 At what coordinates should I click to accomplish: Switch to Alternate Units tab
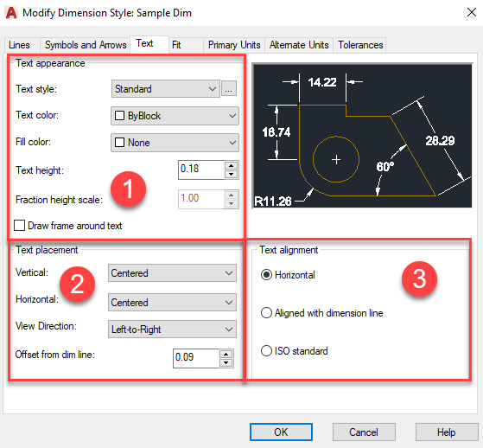(299, 45)
